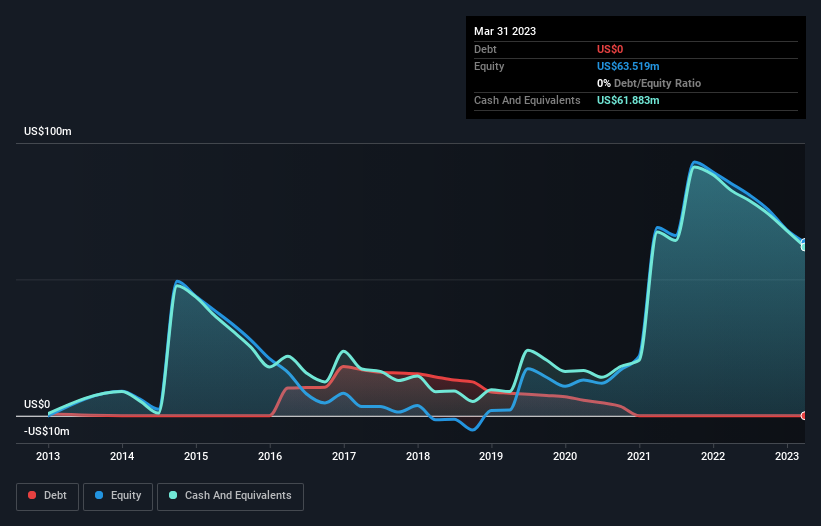Select the 2013 x-axis label

point(48,456)
